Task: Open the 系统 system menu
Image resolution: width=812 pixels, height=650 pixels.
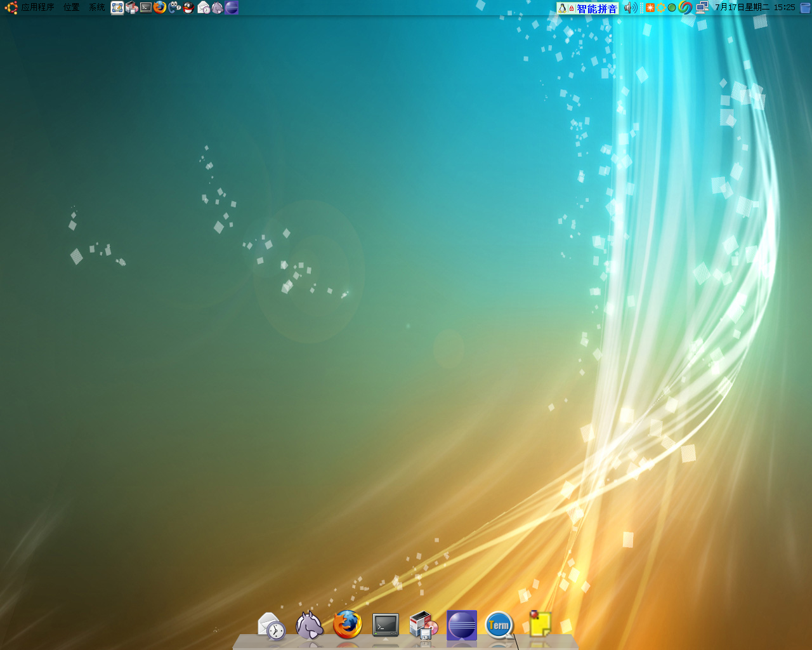Action: [x=97, y=8]
